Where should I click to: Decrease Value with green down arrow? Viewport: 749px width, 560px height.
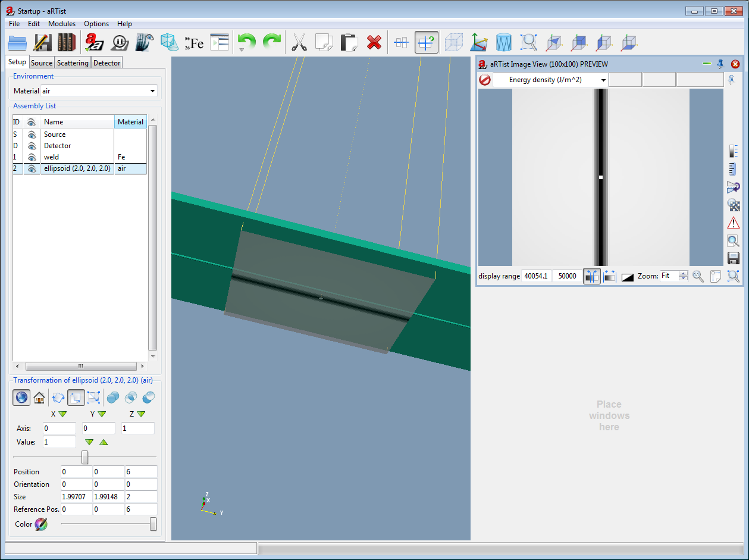coord(89,442)
